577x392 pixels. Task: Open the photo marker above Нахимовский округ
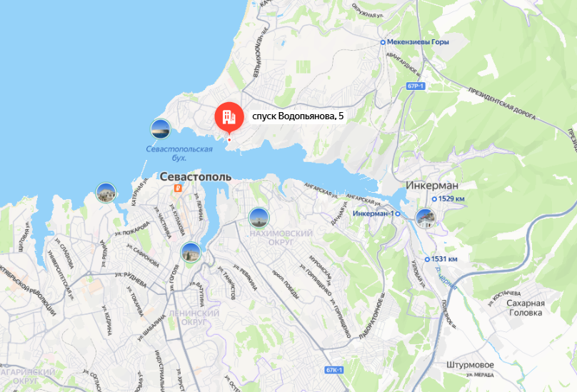point(259,218)
